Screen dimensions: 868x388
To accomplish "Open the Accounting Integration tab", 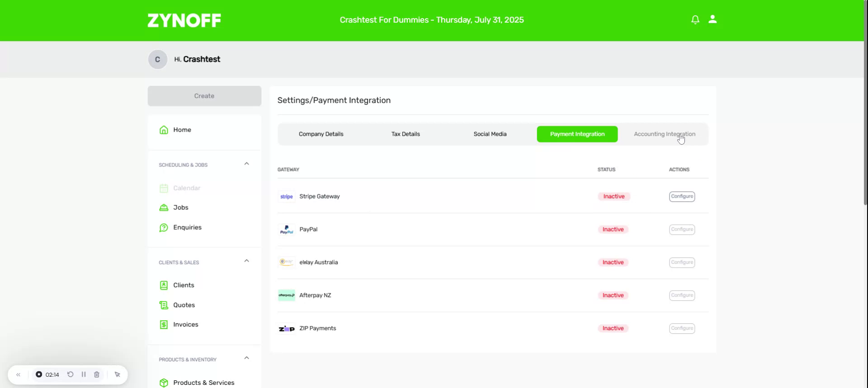I will [665, 134].
